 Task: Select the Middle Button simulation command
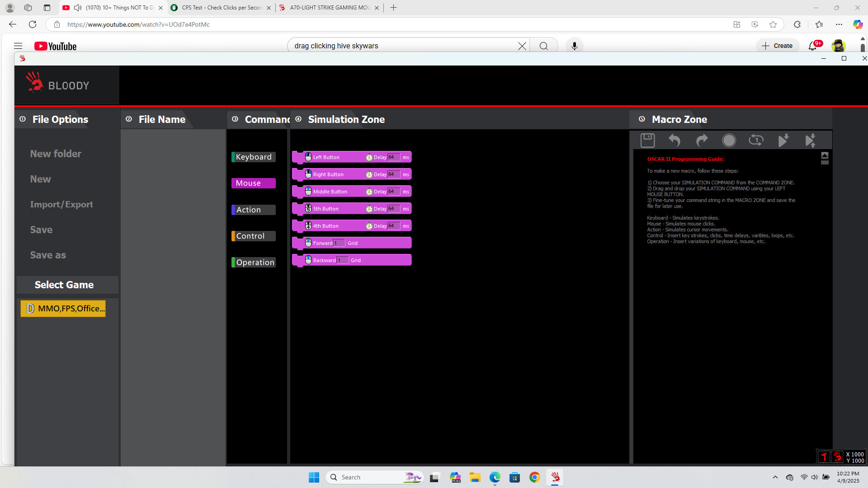[x=352, y=192]
